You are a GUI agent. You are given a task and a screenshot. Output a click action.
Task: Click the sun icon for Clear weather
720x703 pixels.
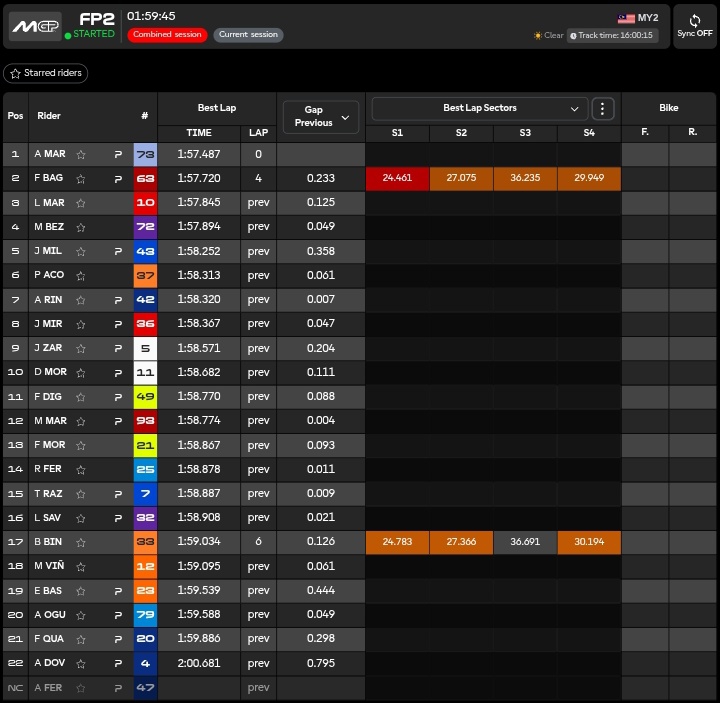pos(538,35)
